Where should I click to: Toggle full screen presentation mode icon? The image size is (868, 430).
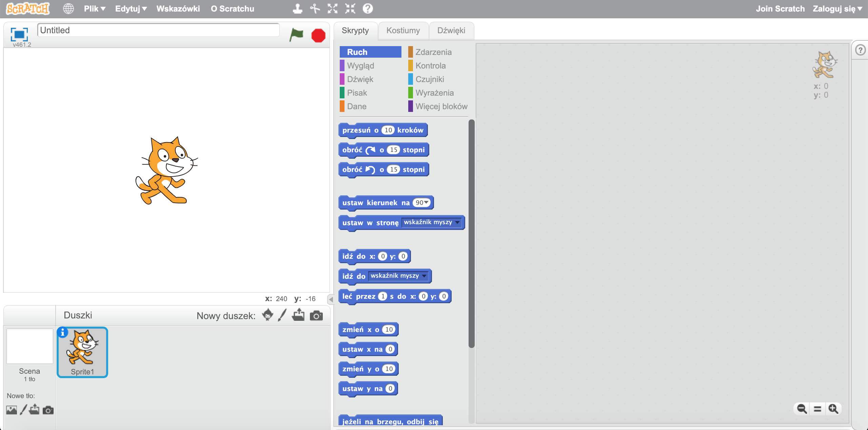click(19, 34)
